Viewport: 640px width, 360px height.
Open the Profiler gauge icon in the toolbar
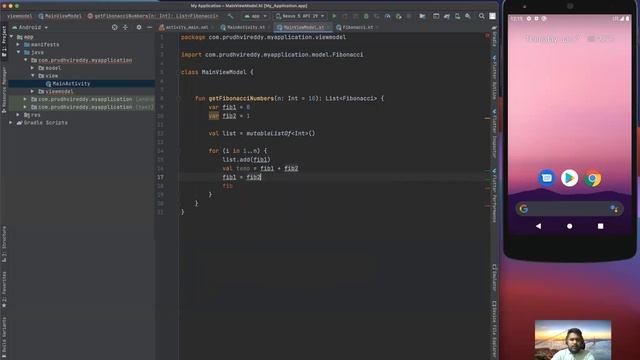point(387,16)
